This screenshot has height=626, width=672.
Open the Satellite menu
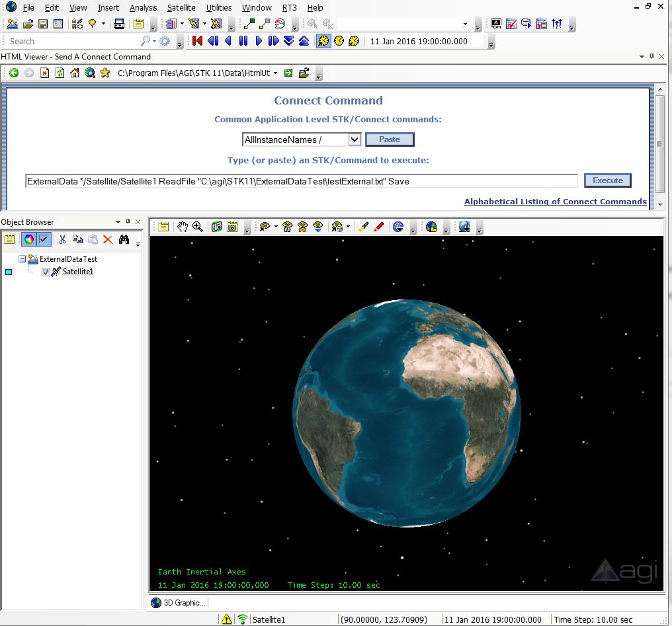(x=181, y=8)
